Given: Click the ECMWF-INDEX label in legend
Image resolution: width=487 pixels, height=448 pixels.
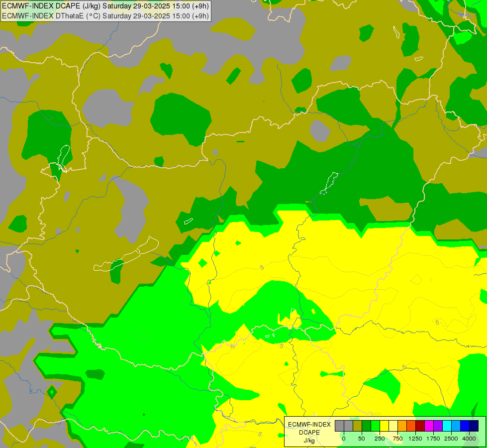Looking at the screenshot, I should click(309, 425).
